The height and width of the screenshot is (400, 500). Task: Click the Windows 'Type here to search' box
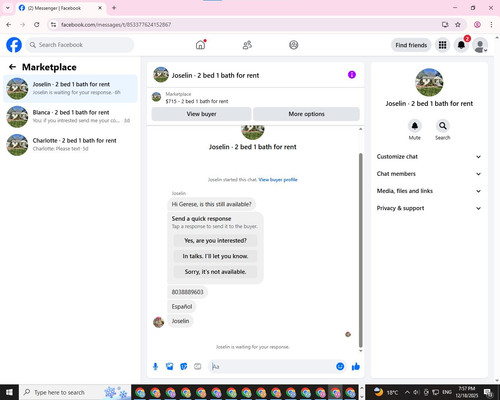coord(75,392)
